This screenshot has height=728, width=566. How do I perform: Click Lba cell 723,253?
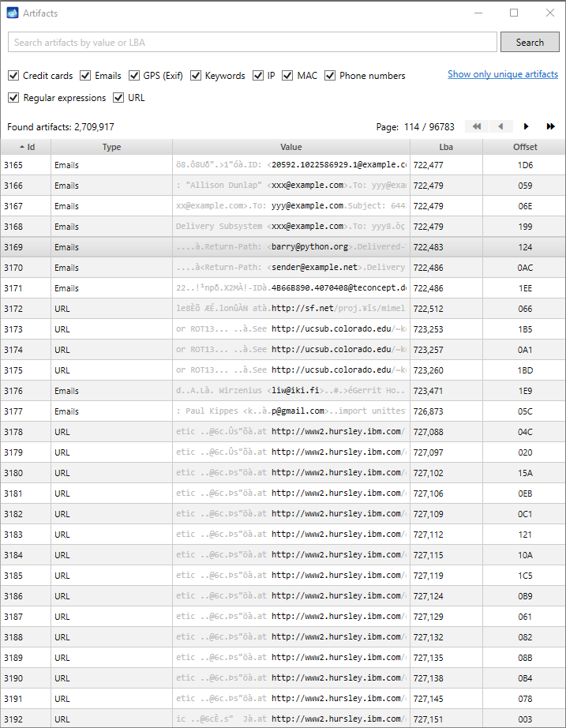pos(446,329)
